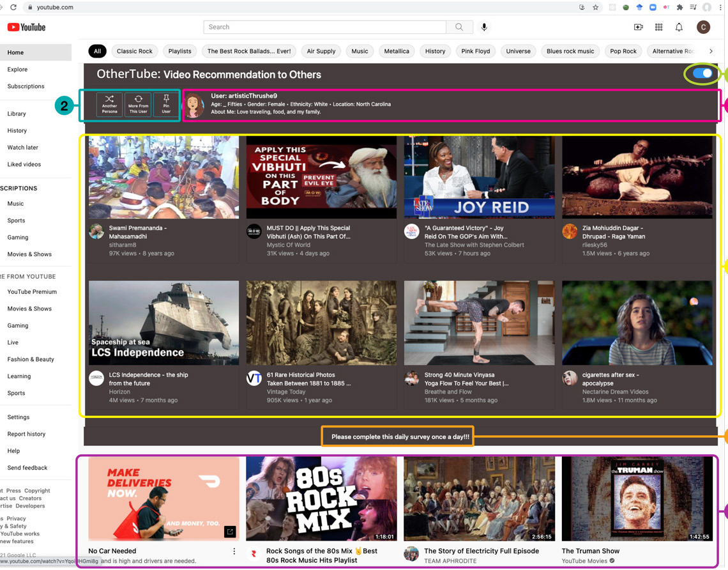Open Swami Premananda Mahasamadhi video title
728x570 pixels.
138,232
